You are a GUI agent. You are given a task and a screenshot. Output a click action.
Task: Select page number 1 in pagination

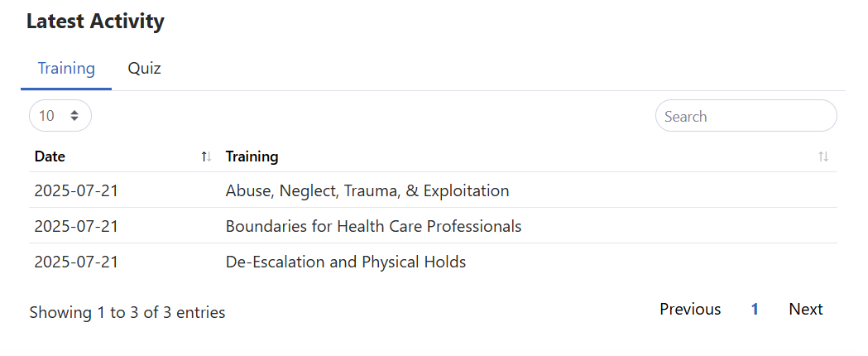(x=755, y=310)
